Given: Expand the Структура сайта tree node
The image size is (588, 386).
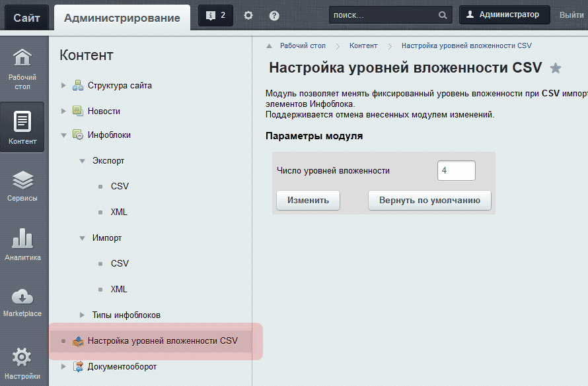Looking at the screenshot, I should (64, 85).
